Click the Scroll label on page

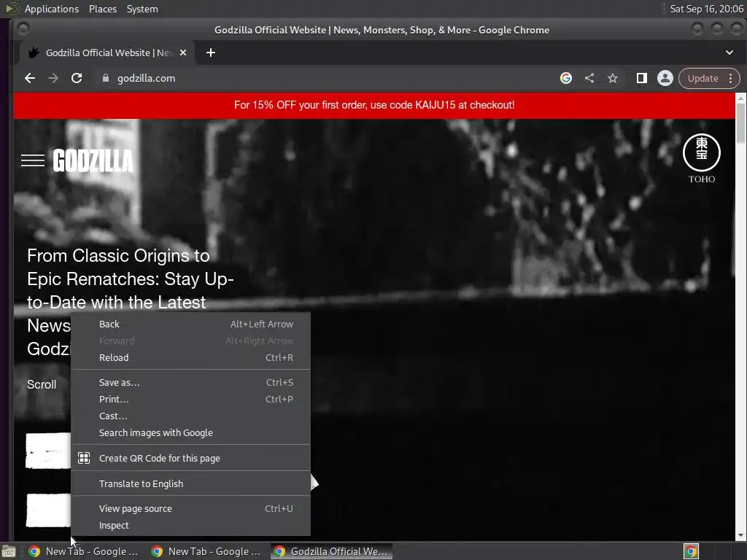[x=42, y=384]
